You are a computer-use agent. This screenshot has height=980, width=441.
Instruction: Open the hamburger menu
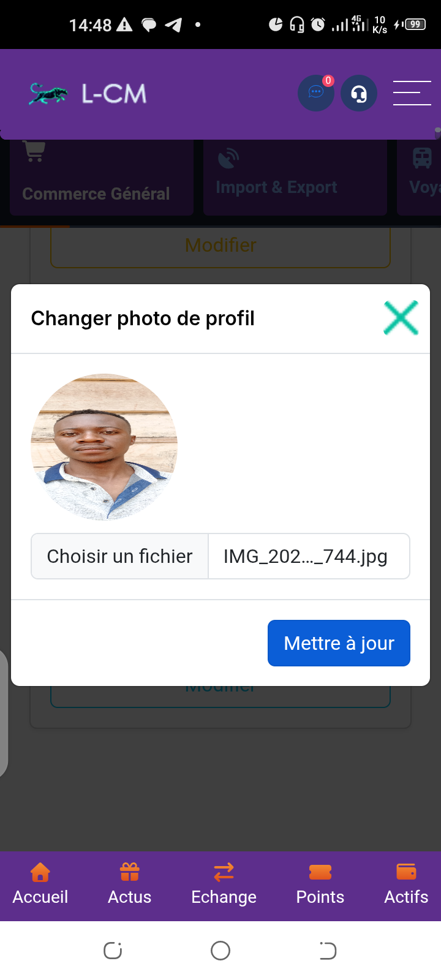412,93
